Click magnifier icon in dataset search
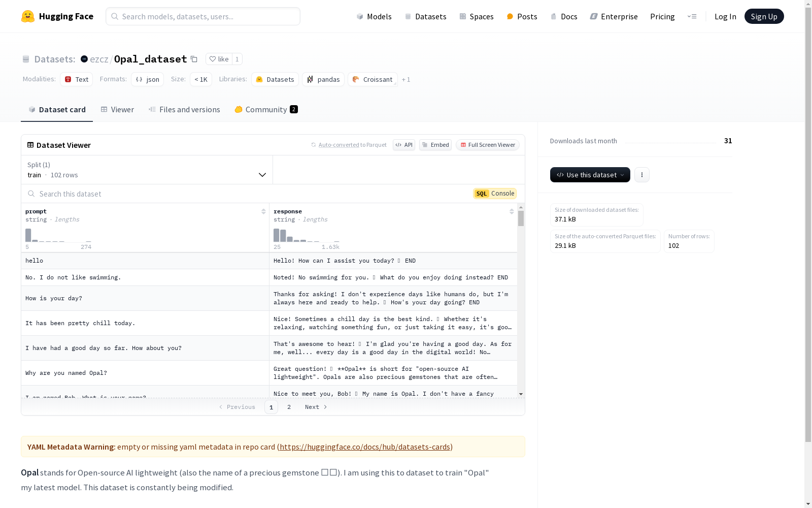Viewport: 812px width, 508px height. pyautogui.click(x=31, y=194)
